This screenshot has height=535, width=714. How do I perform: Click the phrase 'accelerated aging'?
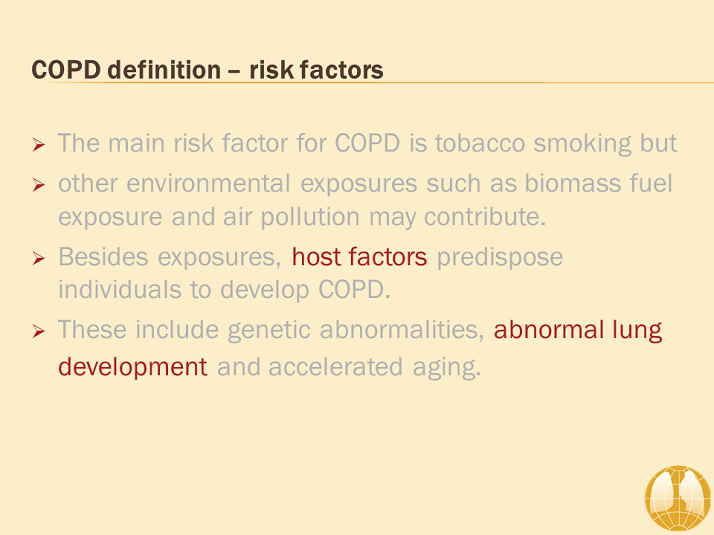point(374,367)
